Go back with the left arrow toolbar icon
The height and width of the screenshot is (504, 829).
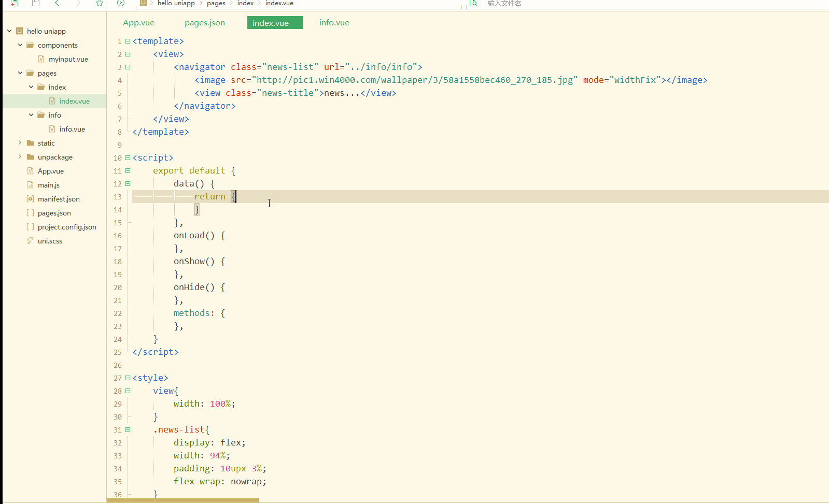[x=57, y=3]
